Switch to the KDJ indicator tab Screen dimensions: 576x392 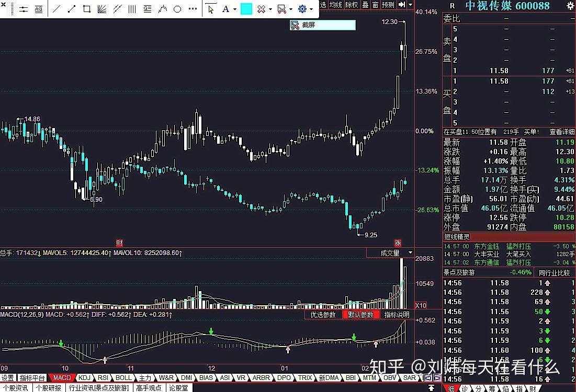point(84,378)
